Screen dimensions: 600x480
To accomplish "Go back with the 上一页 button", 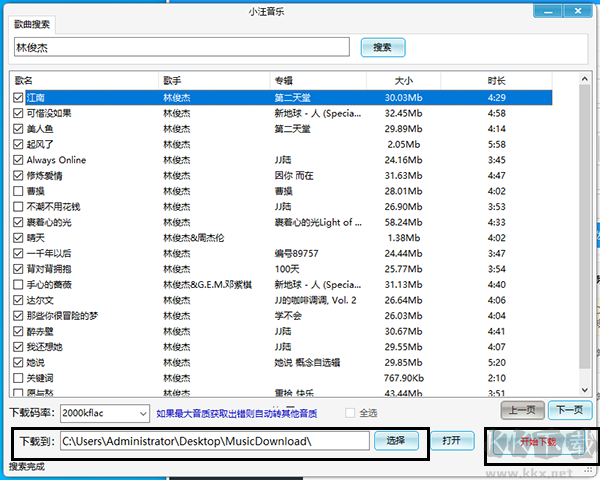I will tap(523, 410).
